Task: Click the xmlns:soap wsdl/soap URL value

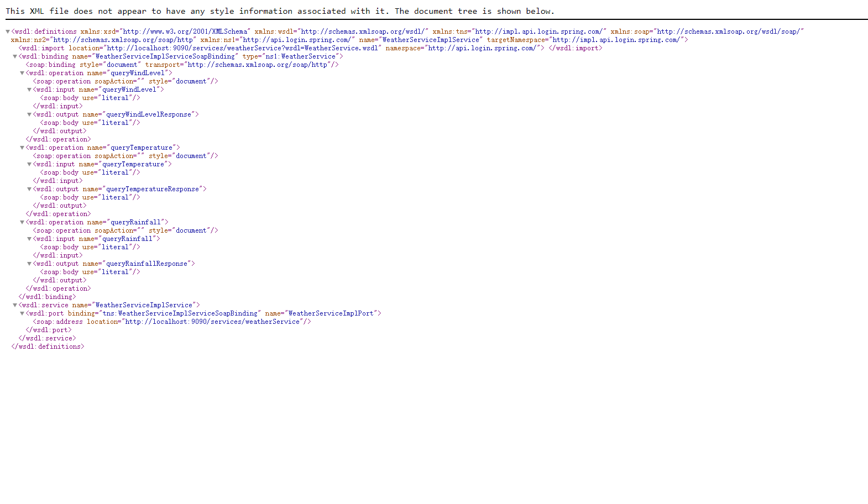Action: pyautogui.click(x=729, y=32)
